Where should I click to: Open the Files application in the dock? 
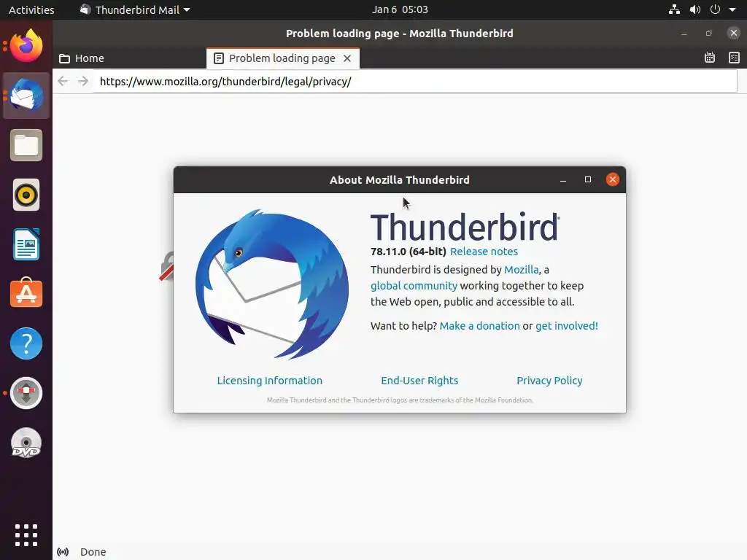[26, 145]
